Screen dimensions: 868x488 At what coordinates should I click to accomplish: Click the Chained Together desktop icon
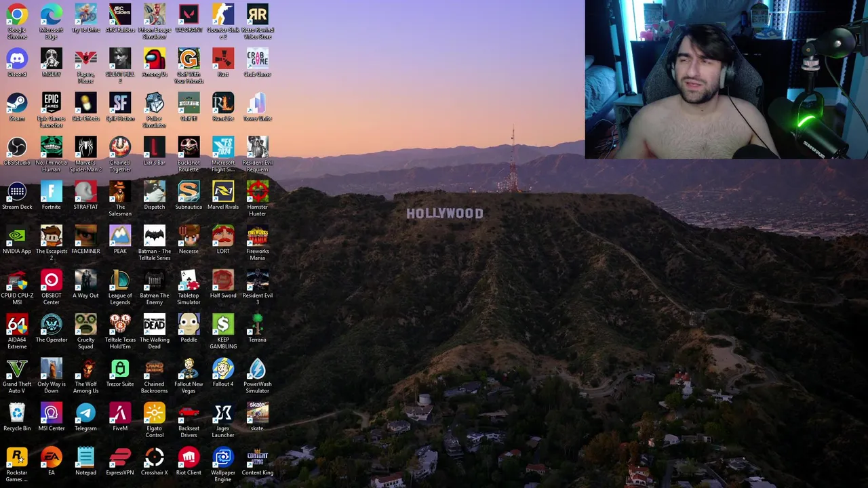coord(120,147)
